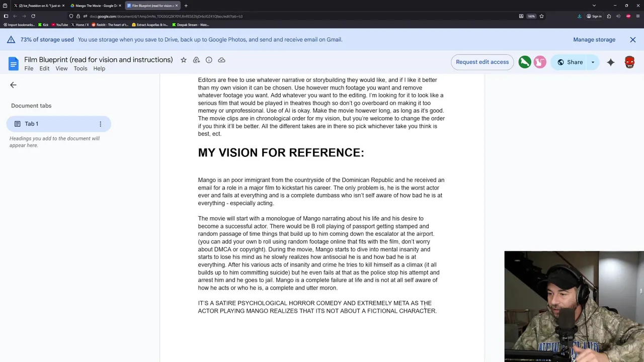Open the Help menu
This screenshot has width=644, height=362.
coord(99,69)
